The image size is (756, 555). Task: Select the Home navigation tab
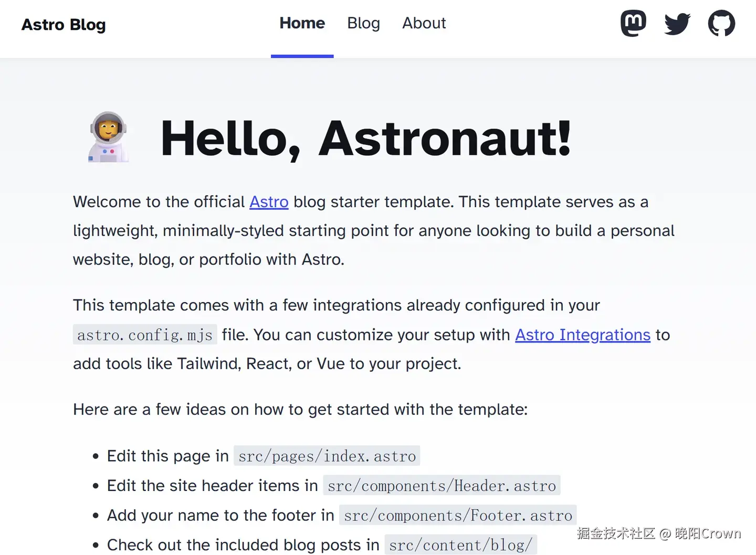302,23
